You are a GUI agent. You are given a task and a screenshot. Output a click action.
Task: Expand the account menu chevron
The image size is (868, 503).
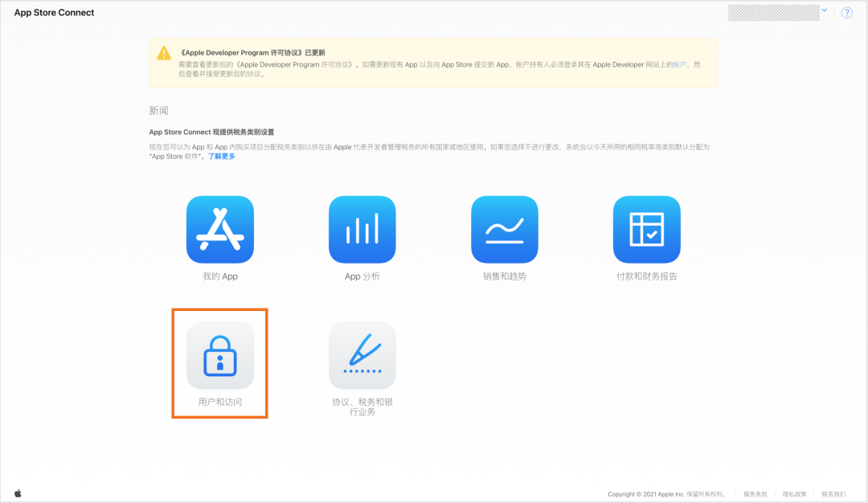click(825, 10)
